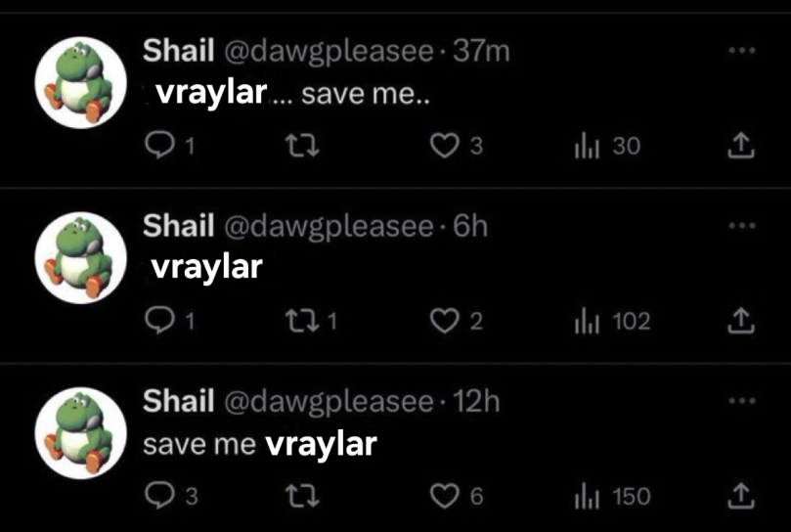Open @dawgpleasee handle on the 6h tweet
This screenshot has height=532, width=791.
pyautogui.click(x=329, y=226)
